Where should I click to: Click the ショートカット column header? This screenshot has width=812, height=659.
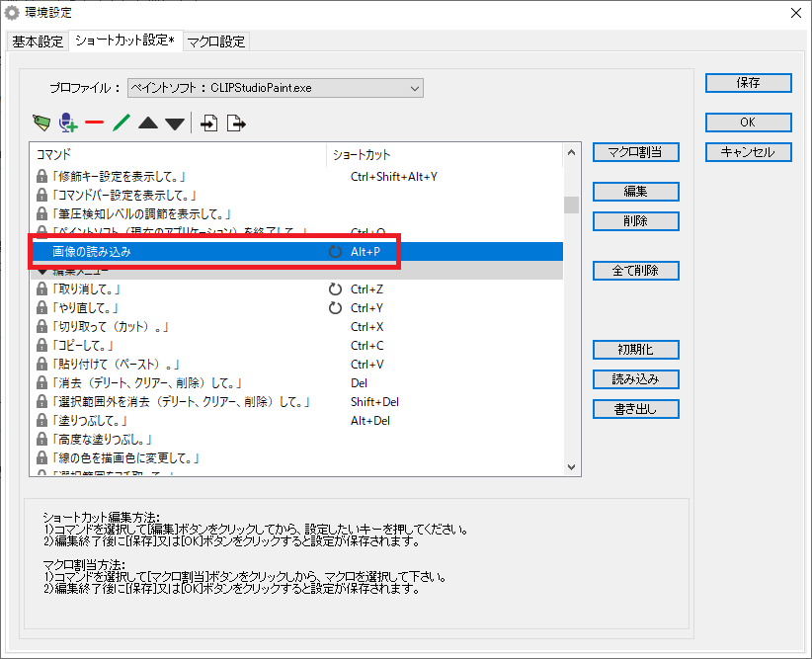[x=362, y=155]
